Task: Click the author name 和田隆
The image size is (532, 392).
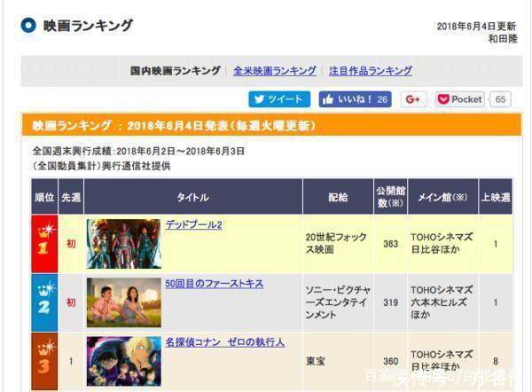Action: pyautogui.click(x=503, y=39)
